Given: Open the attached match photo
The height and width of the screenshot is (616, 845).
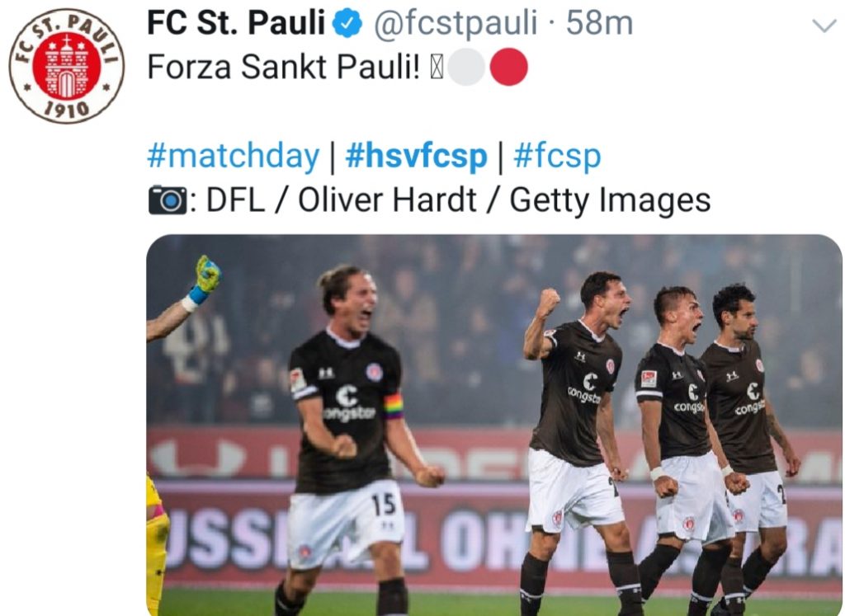Looking at the screenshot, I should coord(494,426).
